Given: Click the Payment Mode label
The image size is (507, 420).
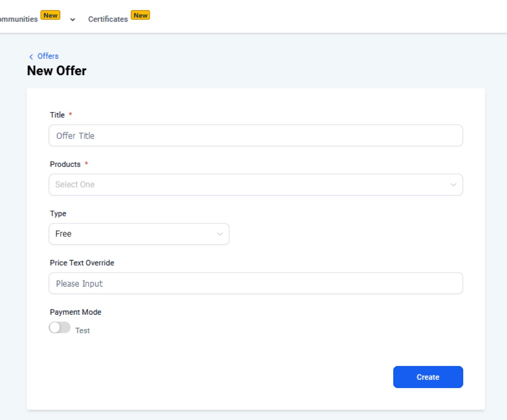Looking at the screenshot, I should [x=76, y=312].
